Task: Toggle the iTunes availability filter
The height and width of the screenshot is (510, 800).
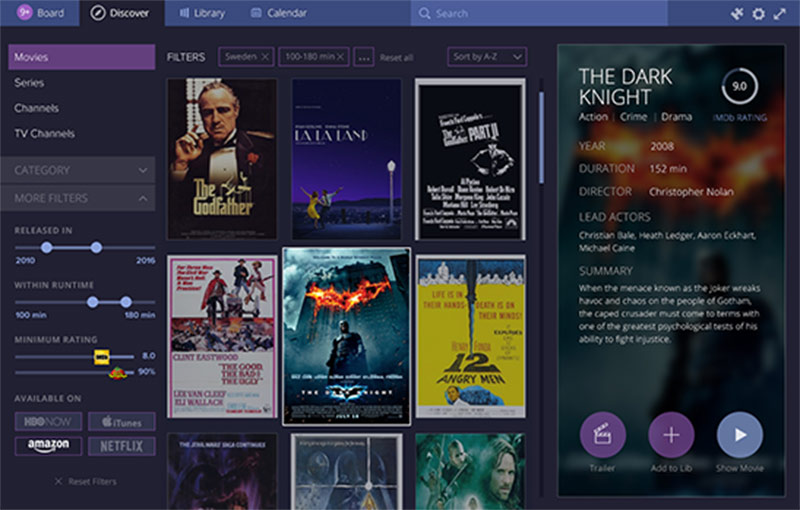Action: point(122,421)
